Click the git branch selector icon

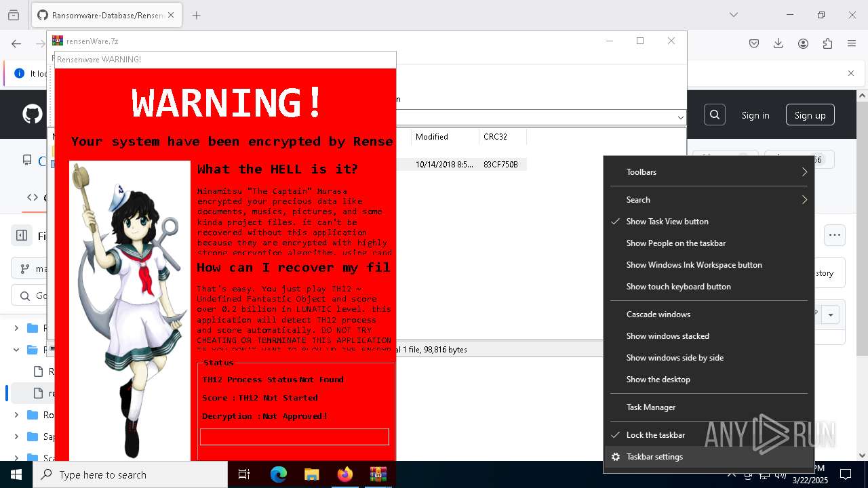(x=25, y=268)
